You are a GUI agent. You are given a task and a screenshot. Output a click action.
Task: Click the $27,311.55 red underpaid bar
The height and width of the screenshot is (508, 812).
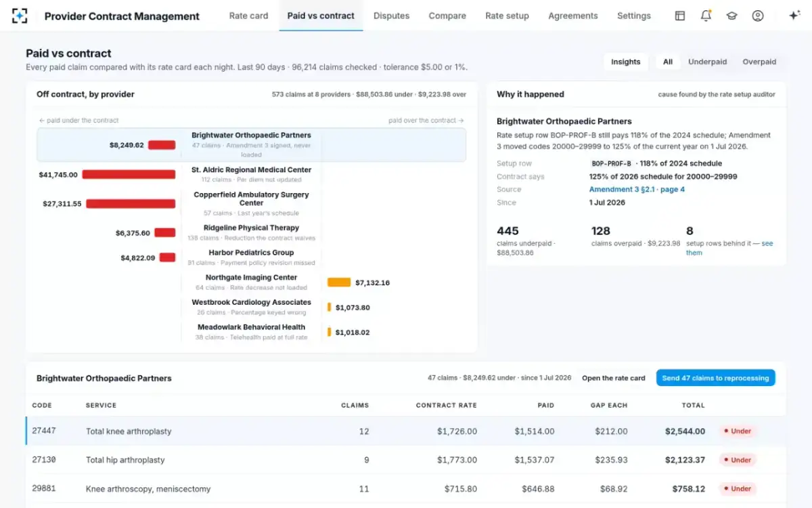(x=131, y=204)
